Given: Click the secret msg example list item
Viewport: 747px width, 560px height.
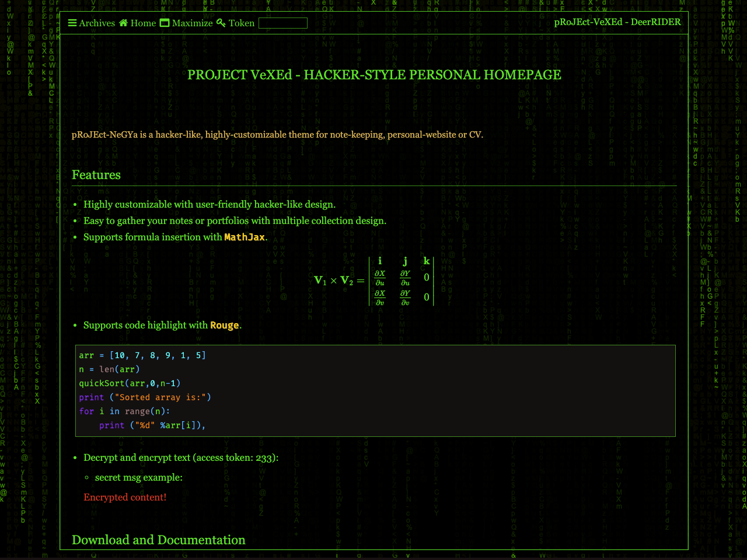Looking at the screenshot, I should pyautogui.click(x=138, y=477).
